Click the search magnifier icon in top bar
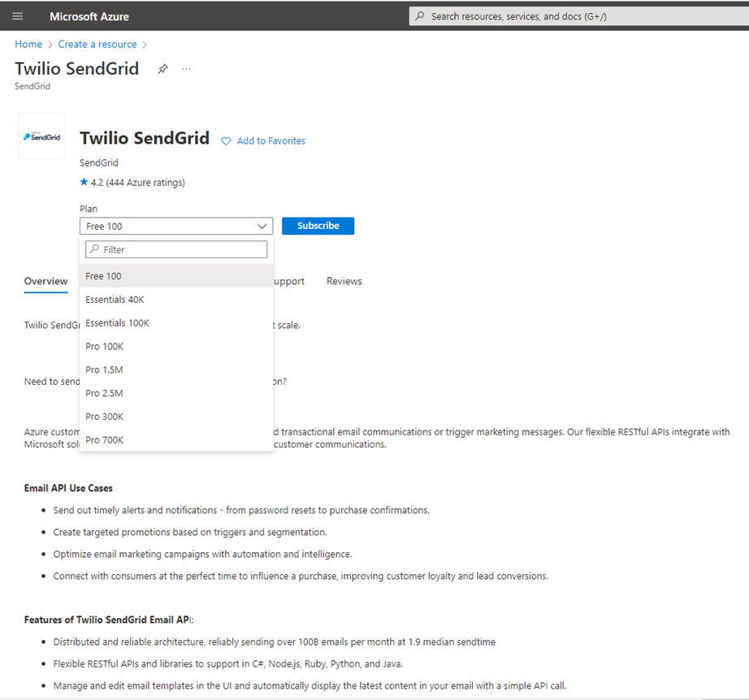Image resolution: width=749 pixels, height=700 pixels. click(x=419, y=16)
